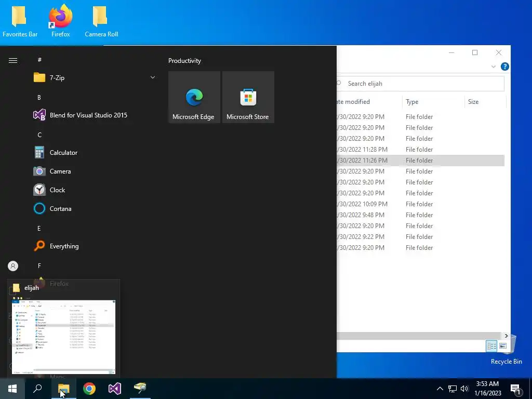
Task: Open the Recycle Bin on desktop
Action: pos(507,351)
